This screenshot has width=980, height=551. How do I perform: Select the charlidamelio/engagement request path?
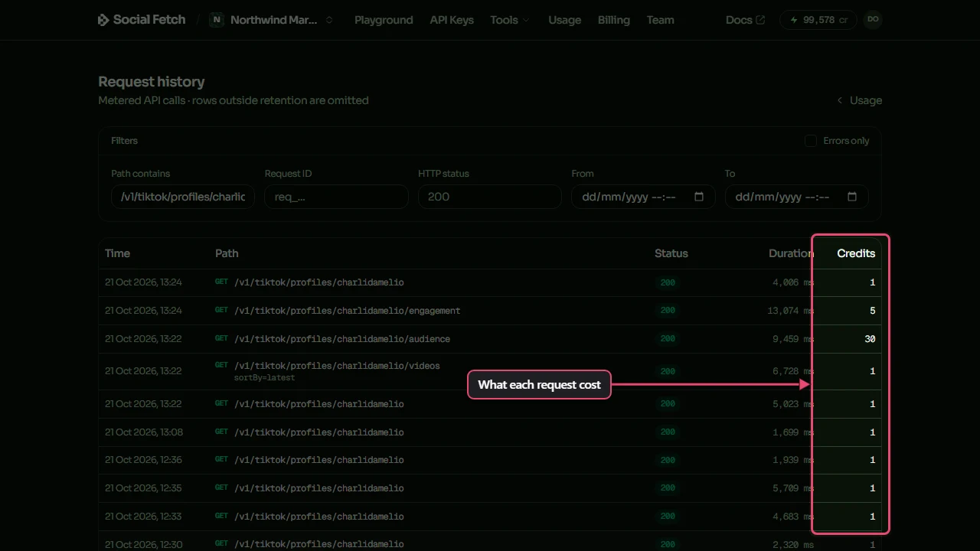(x=348, y=311)
